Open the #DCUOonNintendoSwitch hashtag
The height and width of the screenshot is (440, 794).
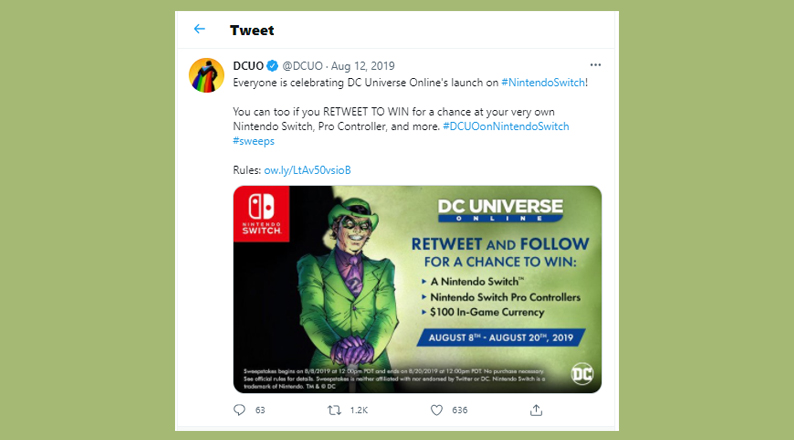[x=506, y=126]
